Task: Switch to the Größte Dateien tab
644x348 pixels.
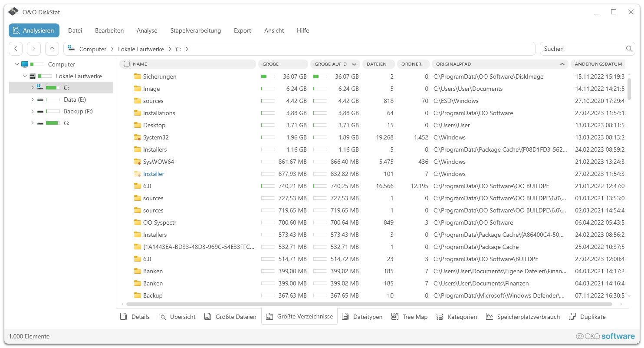Action: tap(230, 317)
